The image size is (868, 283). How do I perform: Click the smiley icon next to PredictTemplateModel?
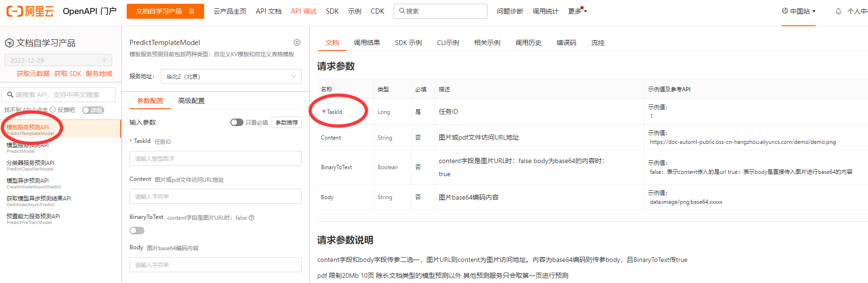(297, 43)
